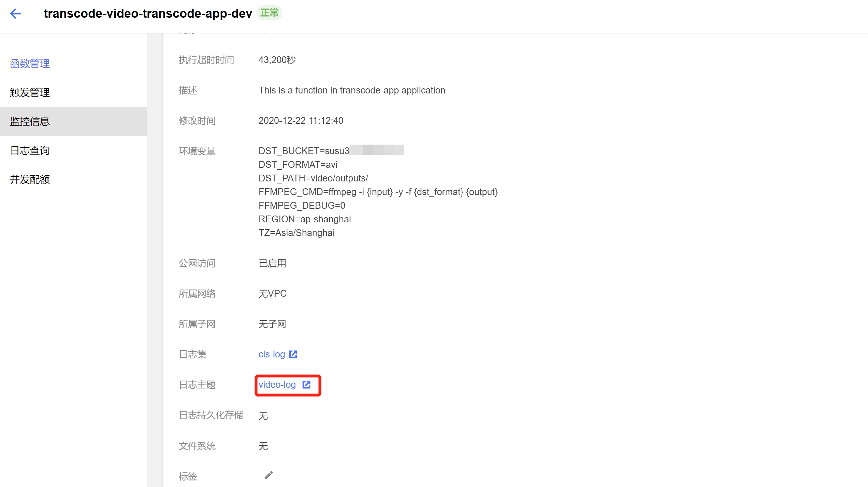868x487 pixels.
Task: Select the description text about transcode-app
Action: [352, 90]
